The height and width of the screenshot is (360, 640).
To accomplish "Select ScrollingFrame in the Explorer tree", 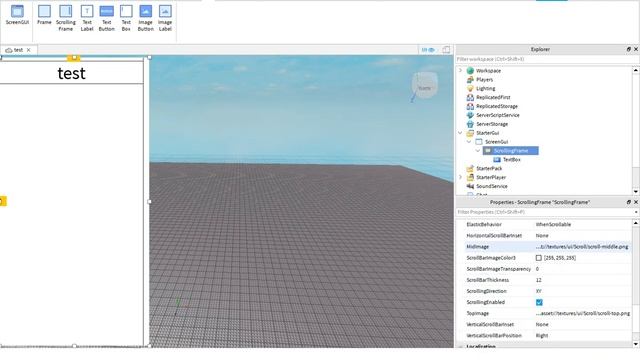I will coord(511,151).
